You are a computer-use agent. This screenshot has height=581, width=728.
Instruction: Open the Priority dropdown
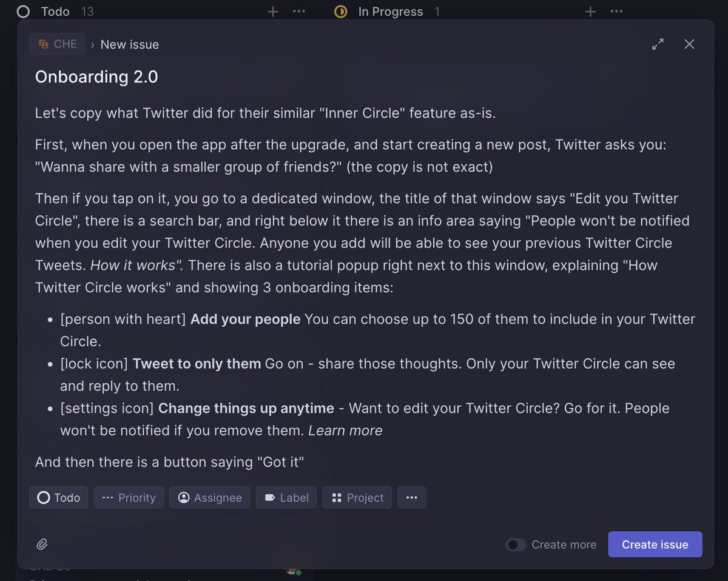pyautogui.click(x=129, y=497)
